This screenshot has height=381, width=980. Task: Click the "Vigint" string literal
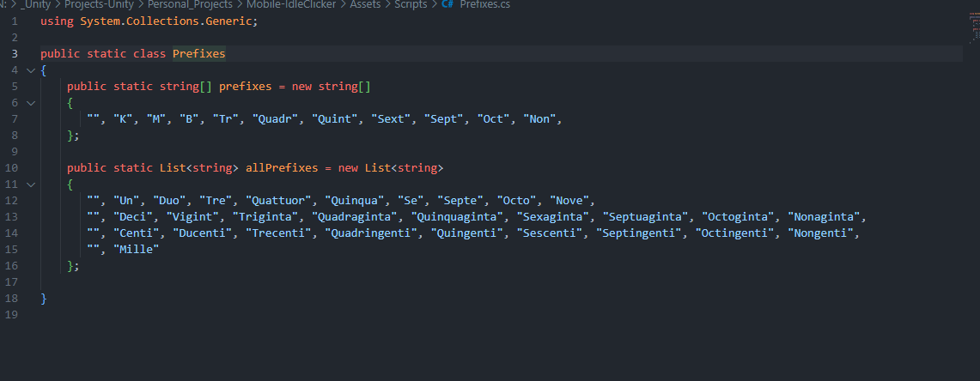[x=192, y=217]
